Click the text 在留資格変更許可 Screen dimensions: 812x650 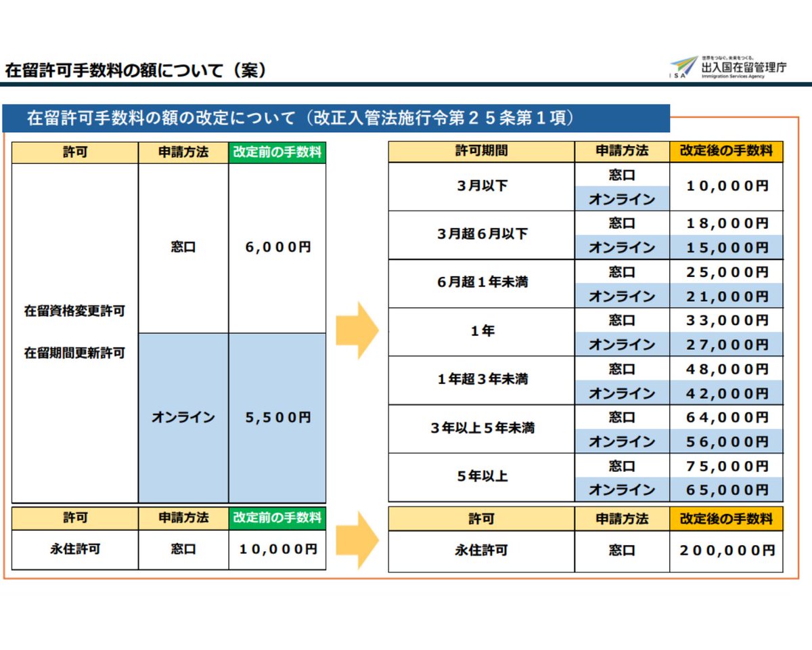tap(74, 312)
